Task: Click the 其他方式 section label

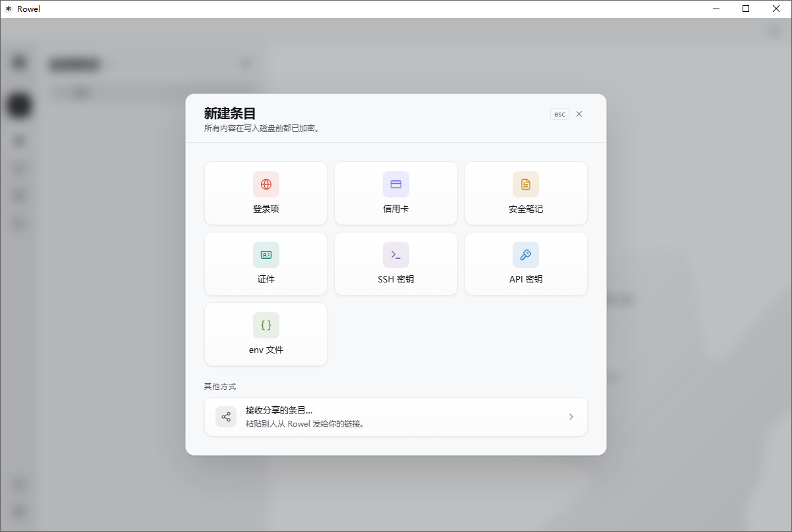Action: 220,386
